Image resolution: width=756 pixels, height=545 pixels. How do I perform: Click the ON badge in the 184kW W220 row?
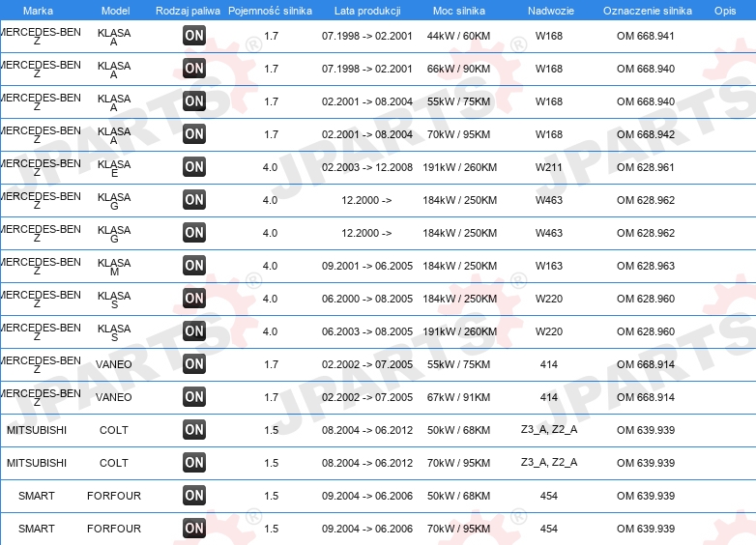[x=194, y=299]
